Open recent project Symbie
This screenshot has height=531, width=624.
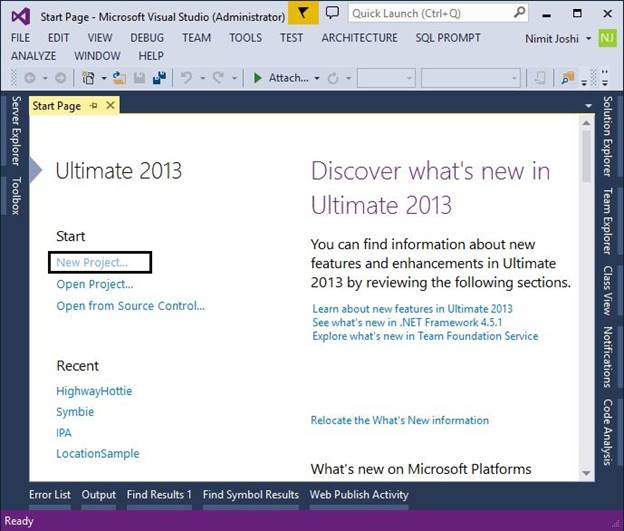point(75,412)
